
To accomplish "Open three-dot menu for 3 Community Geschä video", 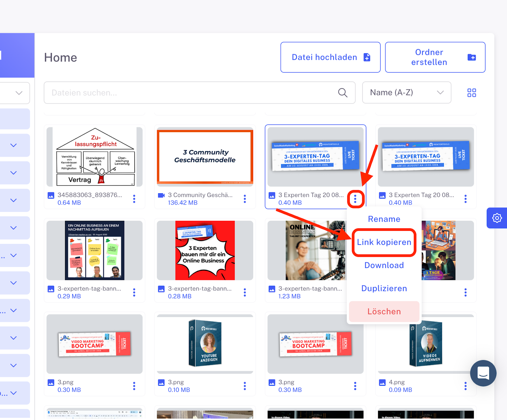I will (245, 199).
